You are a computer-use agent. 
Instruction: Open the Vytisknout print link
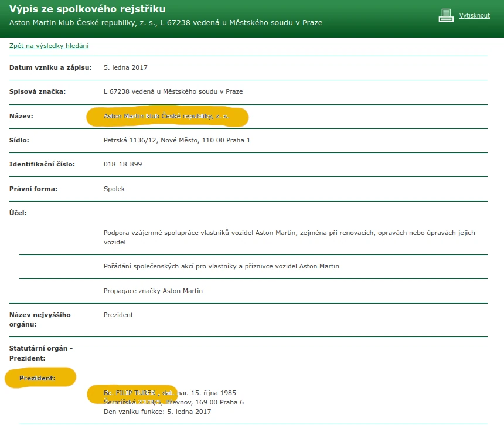pyautogui.click(x=475, y=15)
